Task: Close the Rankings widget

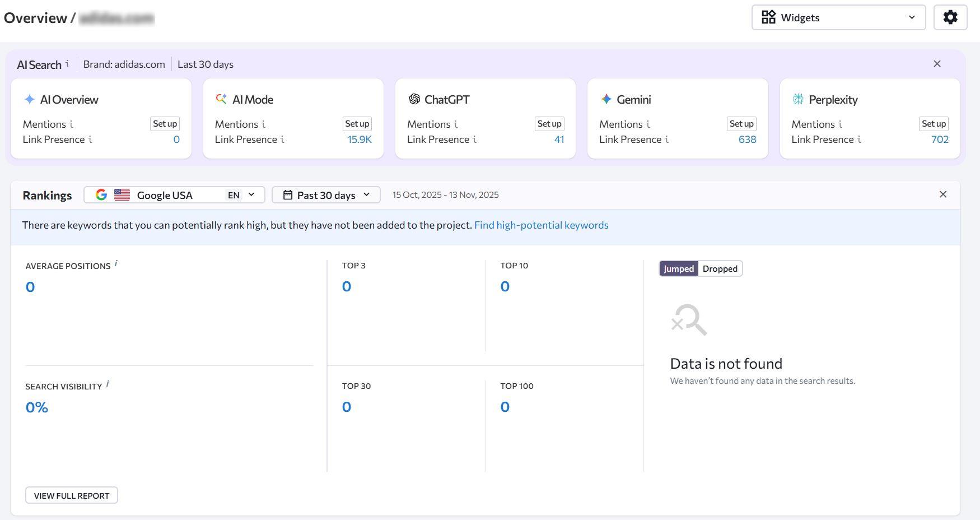Action: 943,194
